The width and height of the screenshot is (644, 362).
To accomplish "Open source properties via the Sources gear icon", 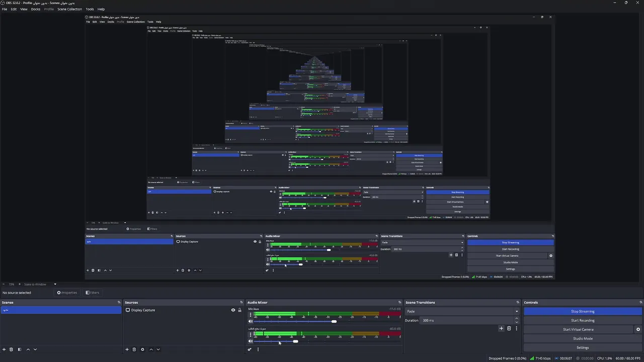I will (142, 349).
